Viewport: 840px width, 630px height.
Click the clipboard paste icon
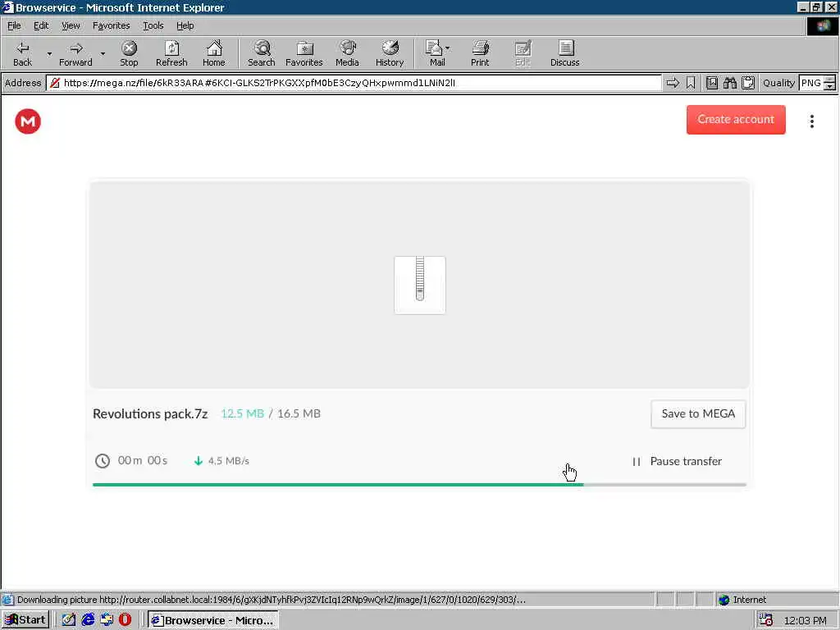pyautogui.click(x=748, y=83)
